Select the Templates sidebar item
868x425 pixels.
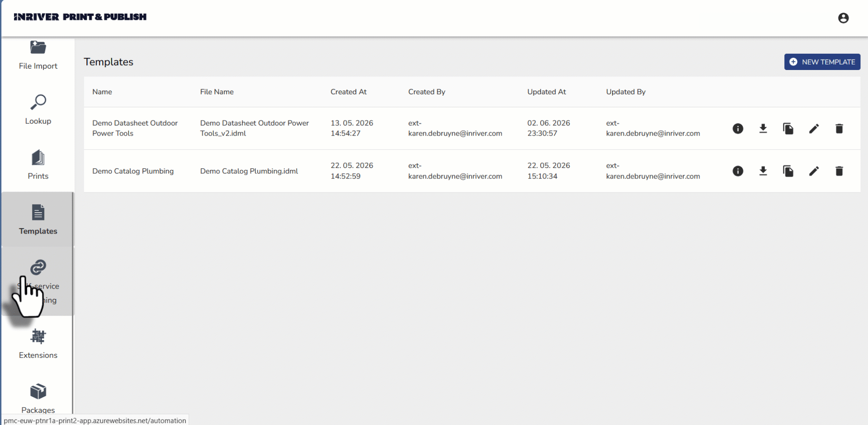38,220
